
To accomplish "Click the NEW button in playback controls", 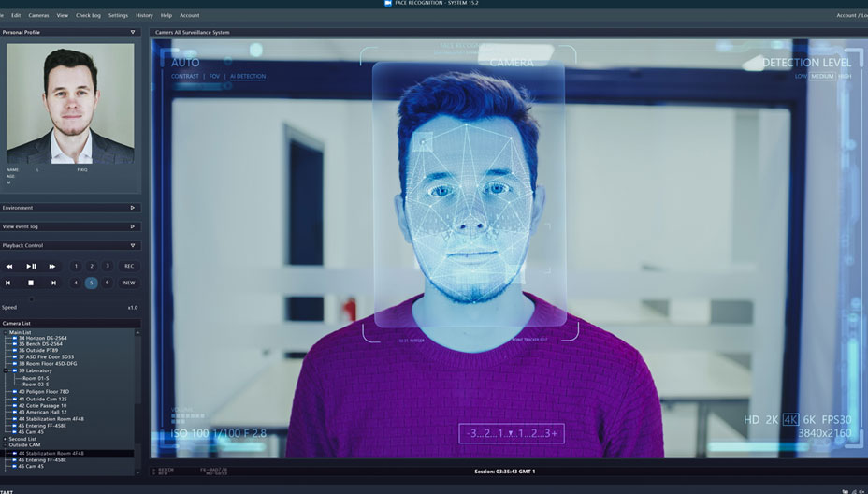I will (x=129, y=283).
